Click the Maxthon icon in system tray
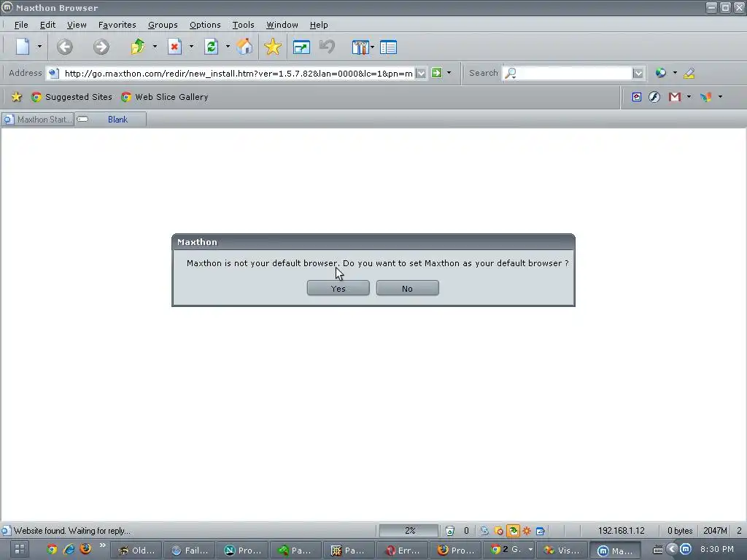Image resolution: width=747 pixels, height=560 pixels. click(x=686, y=549)
